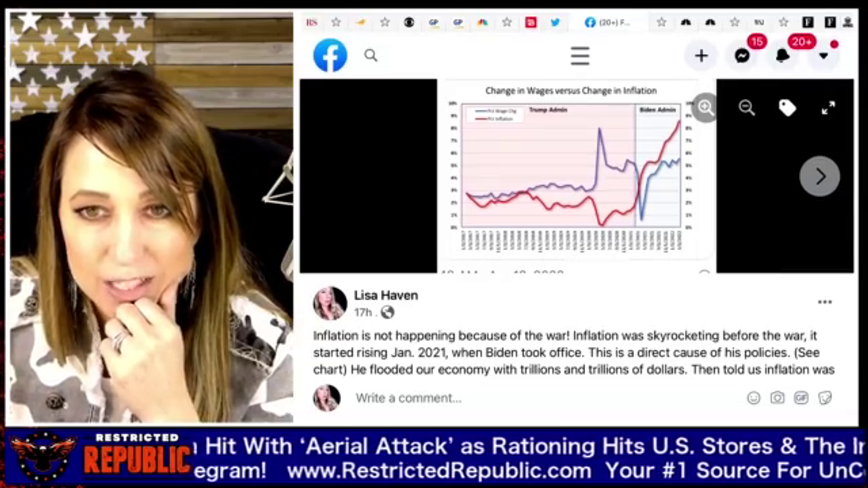This screenshot has height=488, width=868.
Task: Zoom in on the photo
Action: click(x=705, y=108)
